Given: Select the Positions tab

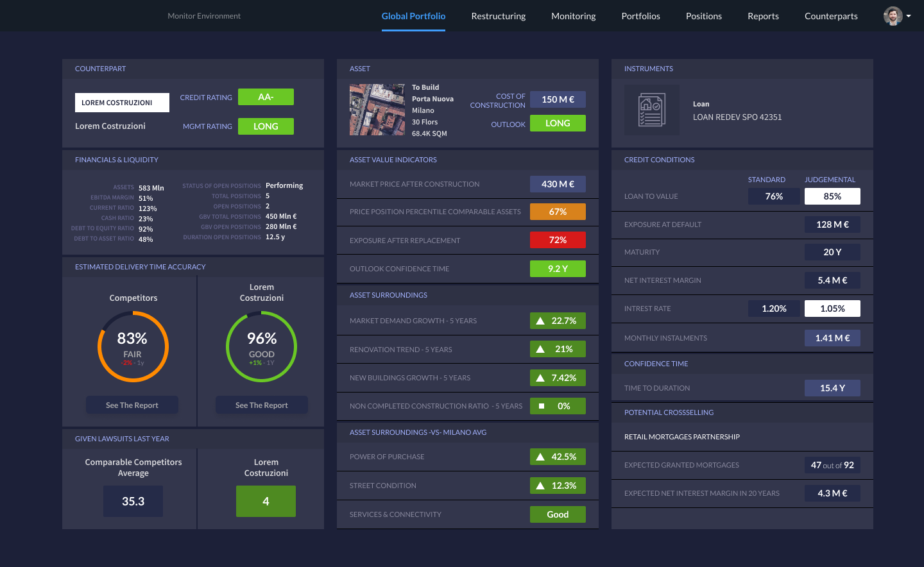Looking at the screenshot, I should pyautogui.click(x=704, y=16).
